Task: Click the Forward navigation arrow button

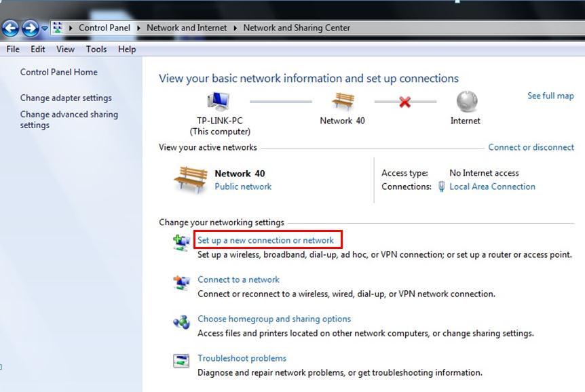Action: (x=31, y=28)
